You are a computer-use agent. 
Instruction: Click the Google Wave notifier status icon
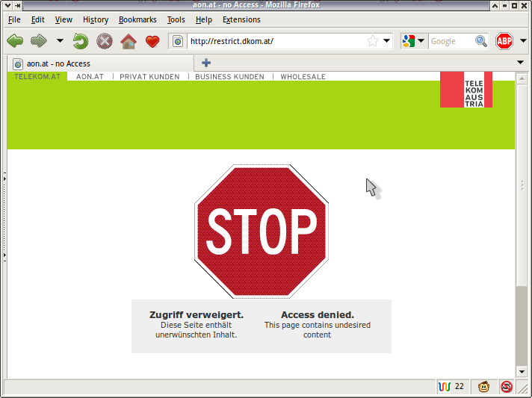click(444, 387)
